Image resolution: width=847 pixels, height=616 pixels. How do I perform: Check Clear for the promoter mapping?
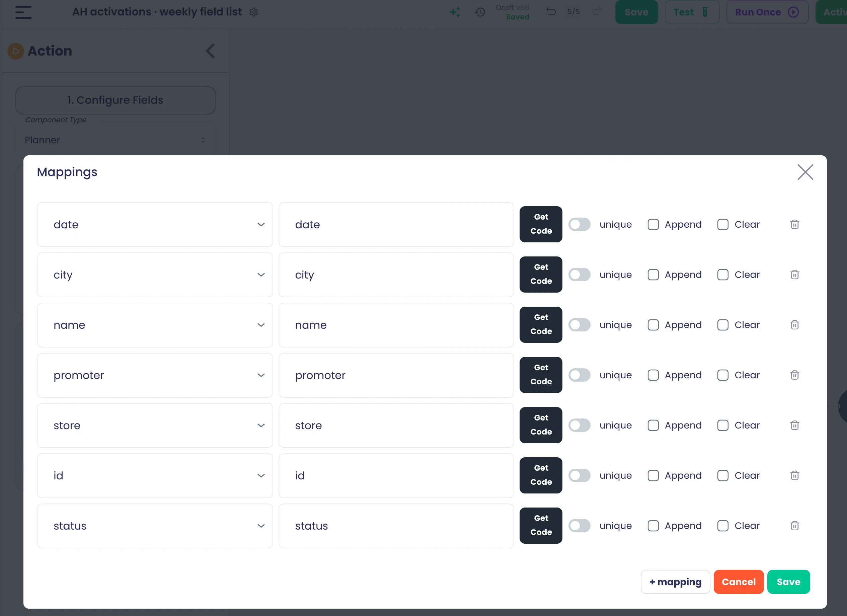[723, 375]
